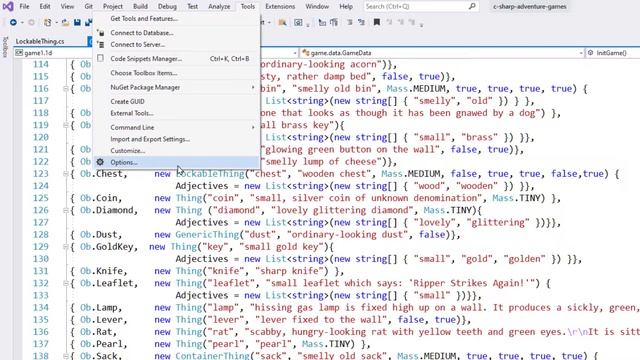Toggle a bookmark with the bookmark icon
The height and width of the screenshot is (360, 640).
tap(377, 22)
